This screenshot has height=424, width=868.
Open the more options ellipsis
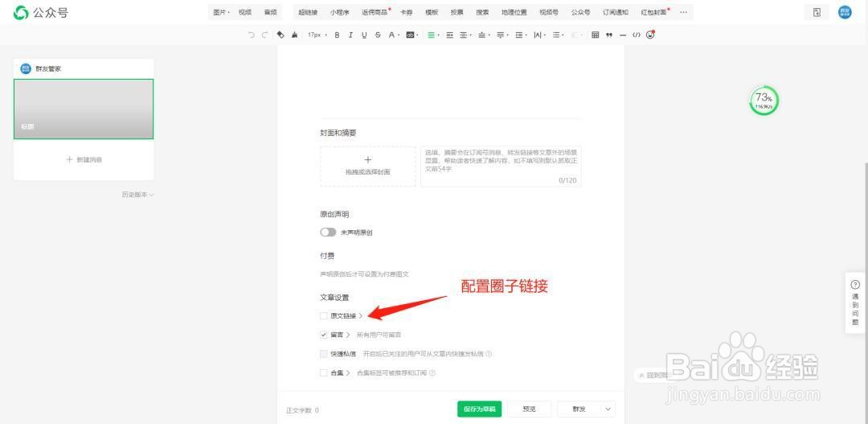click(684, 12)
